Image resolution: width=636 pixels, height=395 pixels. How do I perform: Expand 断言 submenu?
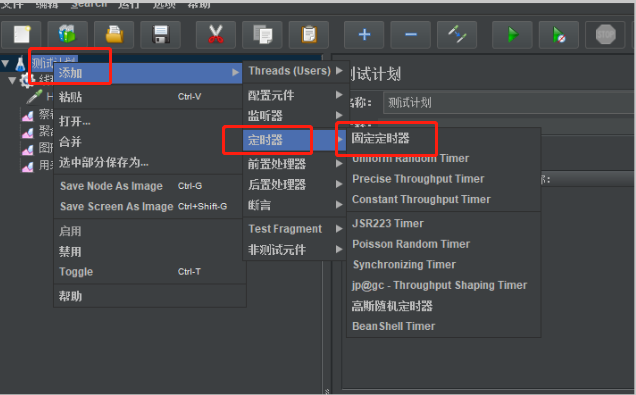coord(295,205)
